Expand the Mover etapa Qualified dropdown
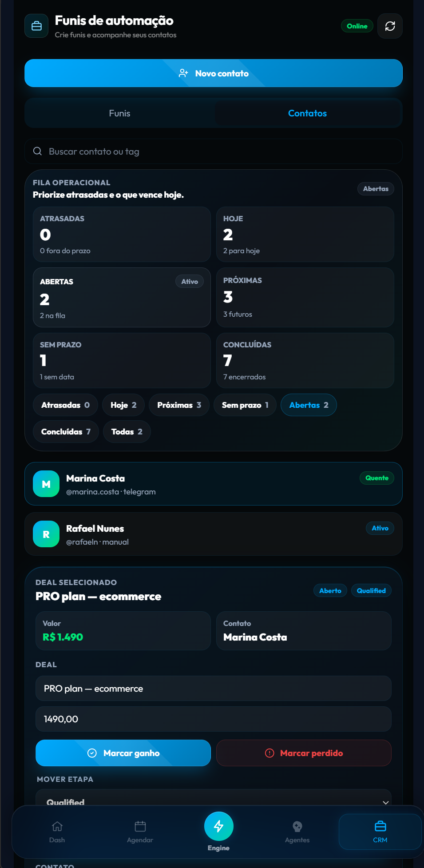Viewport: 424px width, 868px height. [x=214, y=798]
